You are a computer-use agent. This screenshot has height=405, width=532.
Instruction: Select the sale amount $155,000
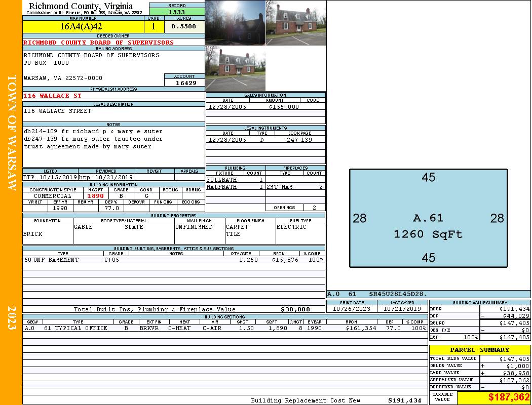(x=284, y=107)
